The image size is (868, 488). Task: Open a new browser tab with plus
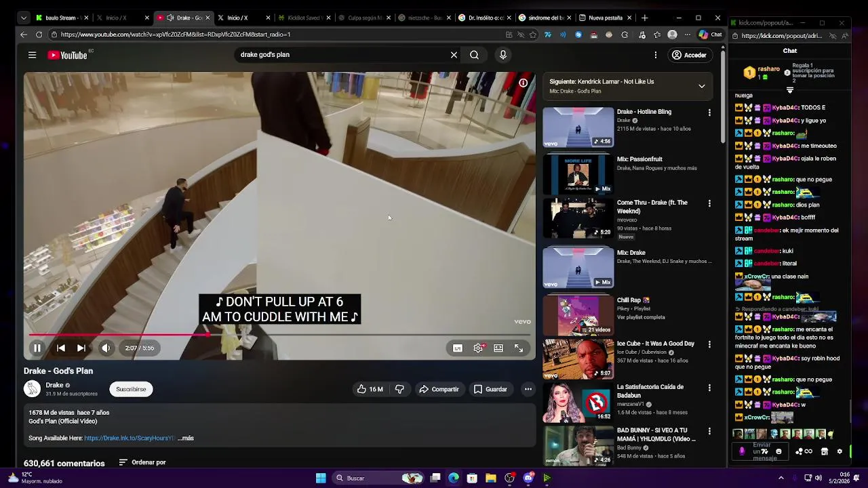644,18
